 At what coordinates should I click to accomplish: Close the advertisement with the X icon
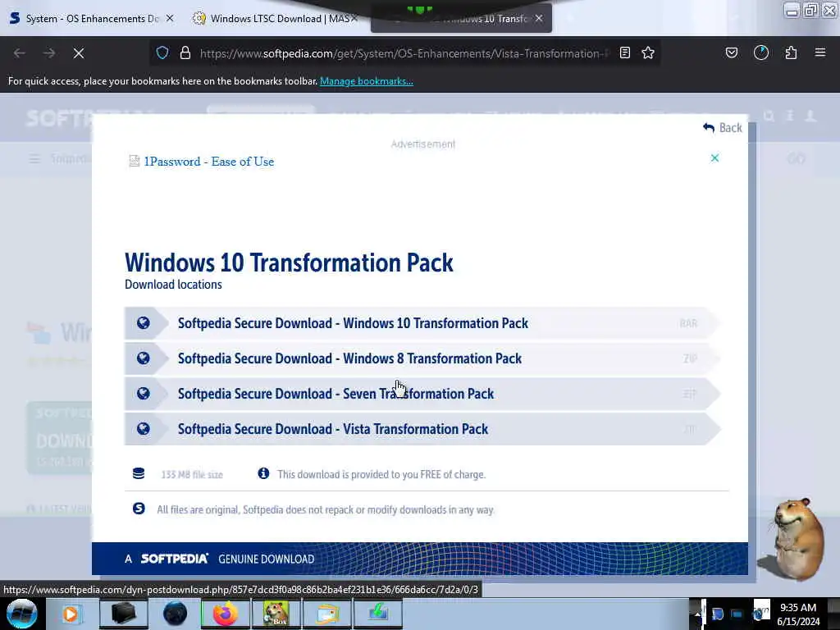click(x=714, y=158)
